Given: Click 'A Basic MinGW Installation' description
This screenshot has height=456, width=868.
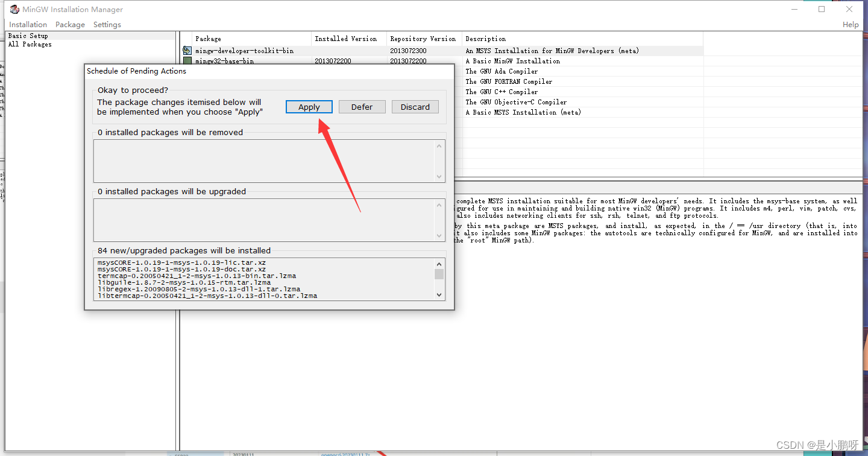Looking at the screenshot, I should pyautogui.click(x=513, y=61).
